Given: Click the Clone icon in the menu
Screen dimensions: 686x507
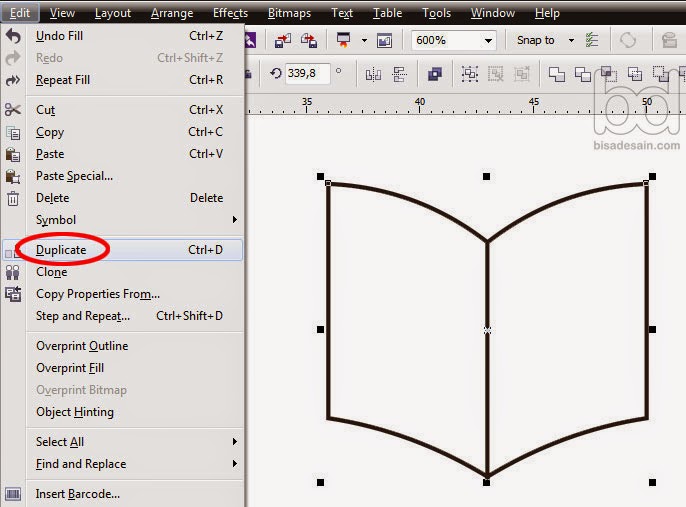Looking at the screenshot, I should click(13, 272).
